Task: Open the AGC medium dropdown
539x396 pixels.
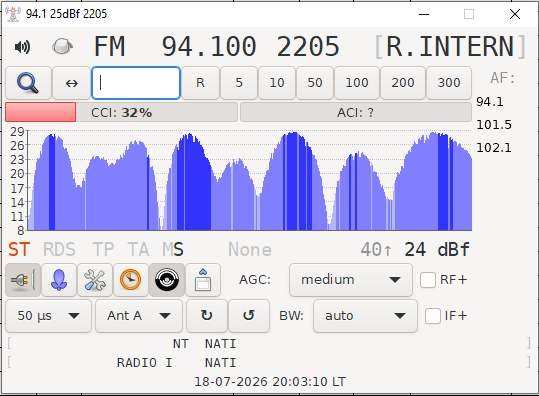Action: click(x=351, y=280)
